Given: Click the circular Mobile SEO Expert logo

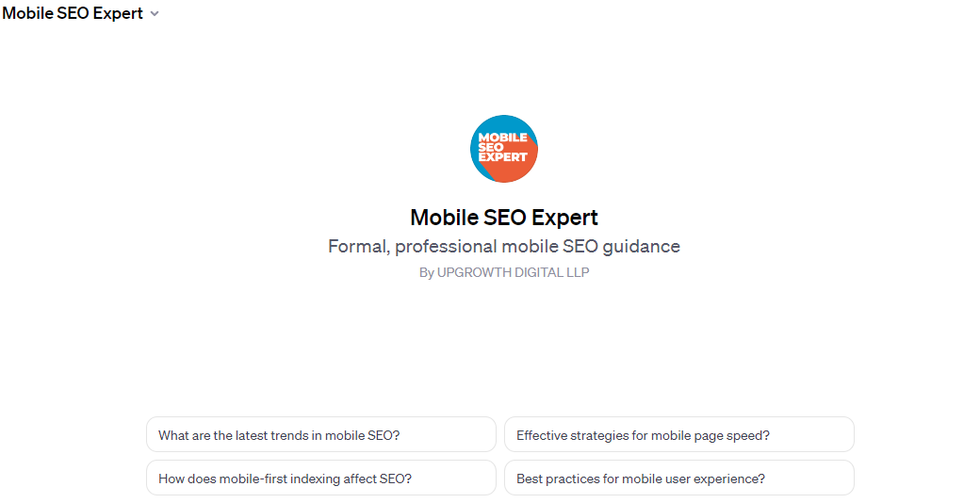Looking at the screenshot, I should [504, 149].
